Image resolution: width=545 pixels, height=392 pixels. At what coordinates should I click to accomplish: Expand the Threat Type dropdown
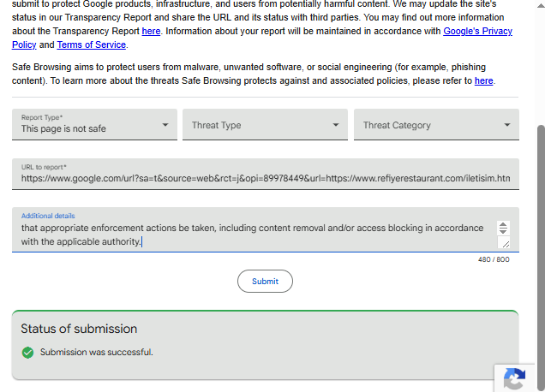[265, 124]
